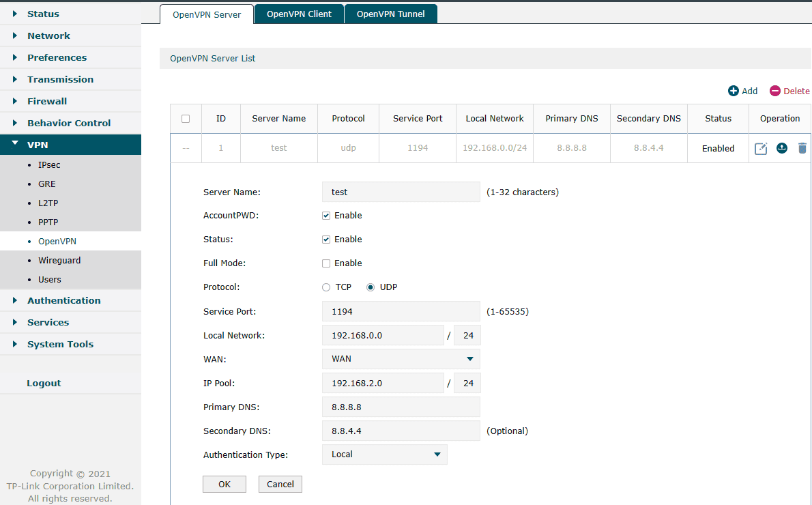Screen dimensions: 812x505
Task: Click the Secondary DNS input field
Action: point(401,431)
